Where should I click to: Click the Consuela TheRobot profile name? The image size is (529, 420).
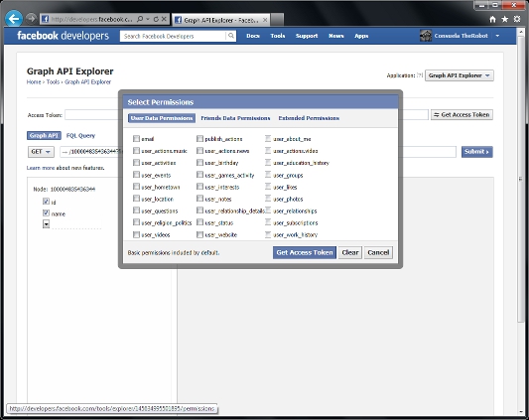(461, 36)
